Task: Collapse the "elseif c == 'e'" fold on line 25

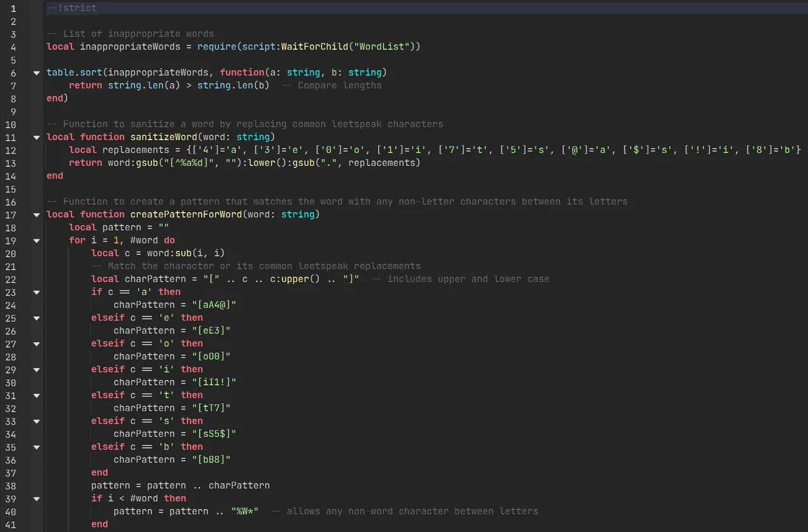Action: pyautogui.click(x=37, y=318)
